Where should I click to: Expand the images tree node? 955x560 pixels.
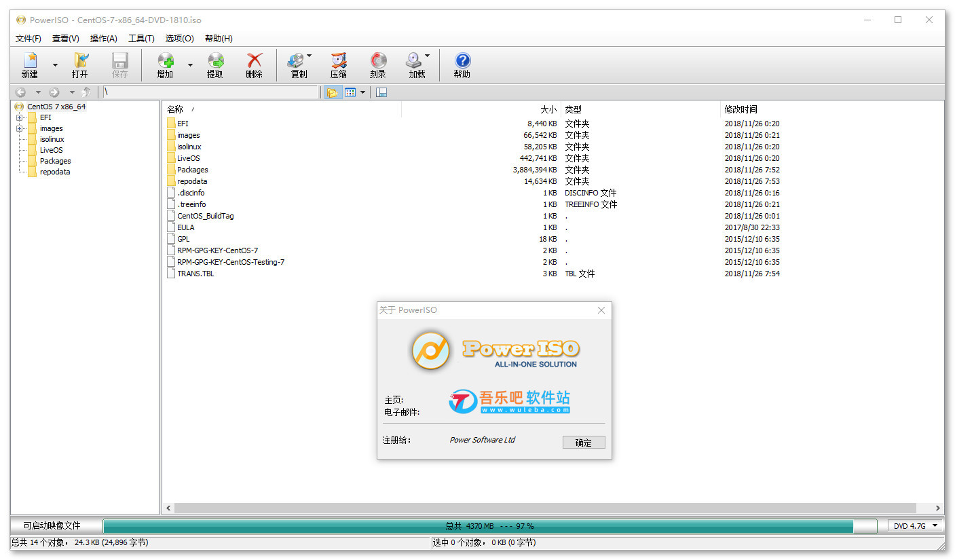[19, 128]
